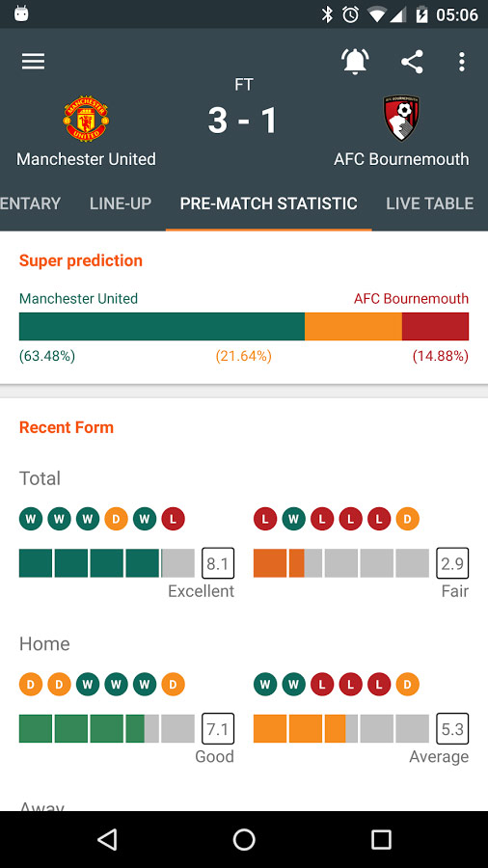Tap the Manchester United crest
The image size is (488, 868).
click(x=86, y=119)
